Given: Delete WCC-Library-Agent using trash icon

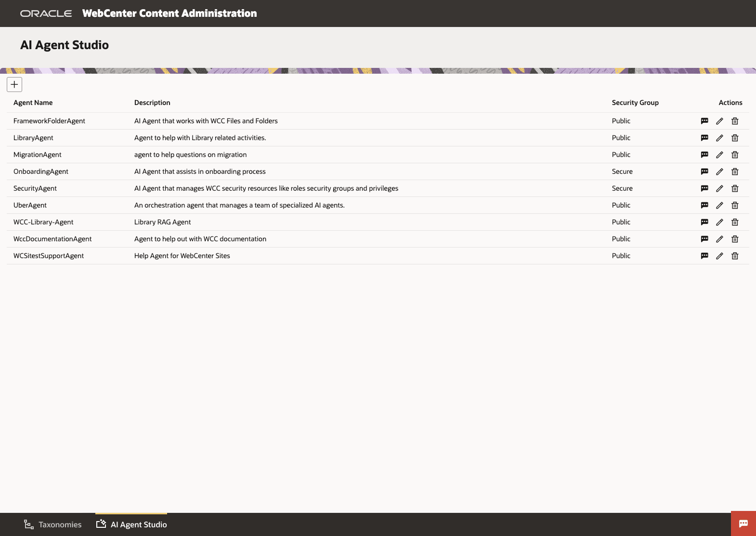Looking at the screenshot, I should click(735, 222).
